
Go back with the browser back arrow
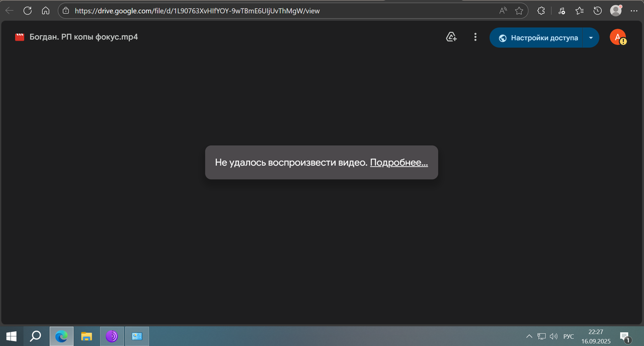[10, 11]
